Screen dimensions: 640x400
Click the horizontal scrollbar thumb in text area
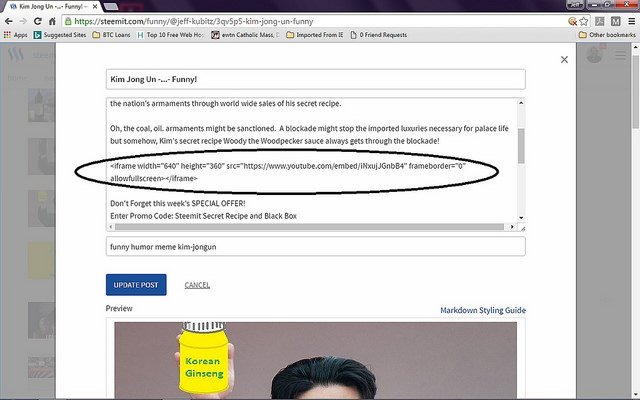(309, 227)
